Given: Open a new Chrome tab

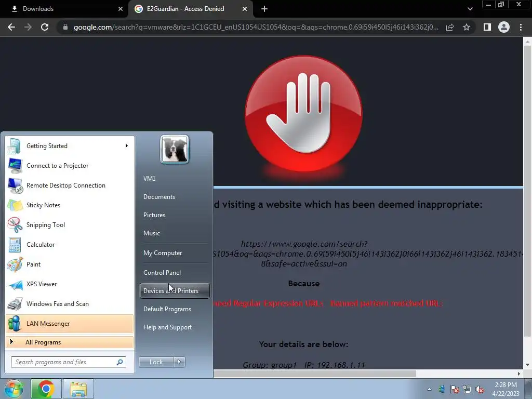Looking at the screenshot, I should [264, 9].
